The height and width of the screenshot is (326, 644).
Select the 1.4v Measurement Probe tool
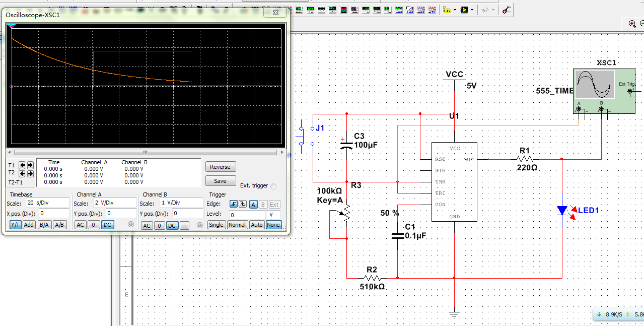[x=447, y=10]
